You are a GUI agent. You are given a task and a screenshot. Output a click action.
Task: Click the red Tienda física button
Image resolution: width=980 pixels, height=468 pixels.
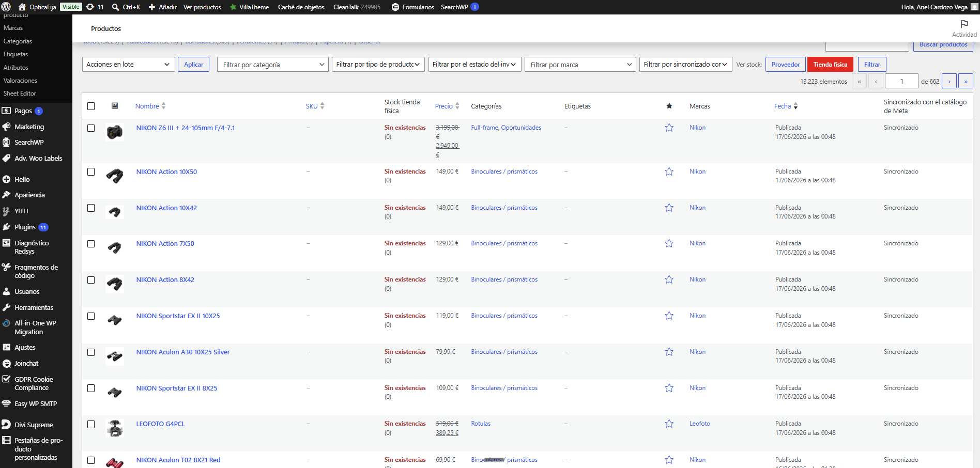pyautogui.click(x=830, y=65)
